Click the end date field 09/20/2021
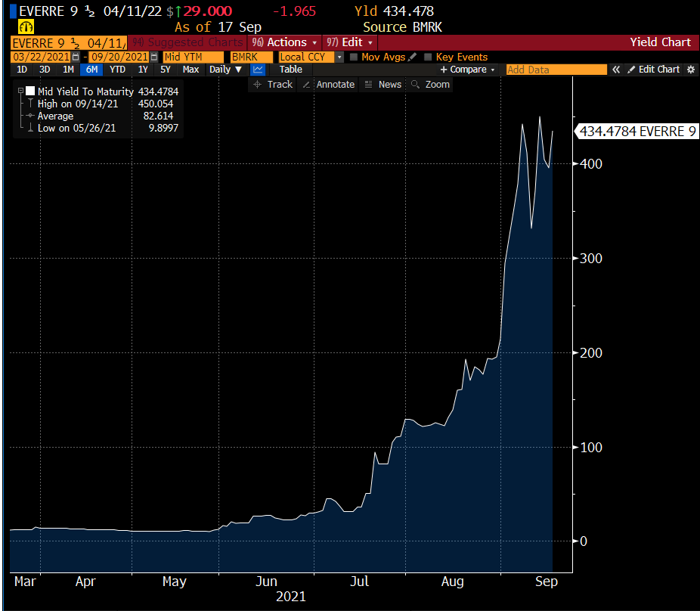The height and width of the screenshot is (611, 700). [119, 57]
